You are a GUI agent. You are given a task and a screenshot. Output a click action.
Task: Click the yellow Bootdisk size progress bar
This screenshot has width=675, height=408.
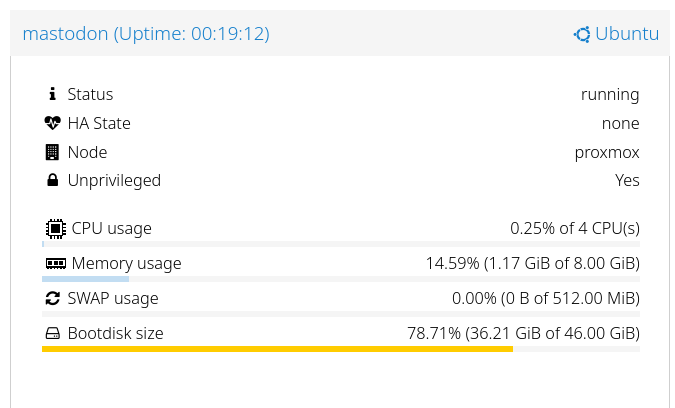point(277,349)
